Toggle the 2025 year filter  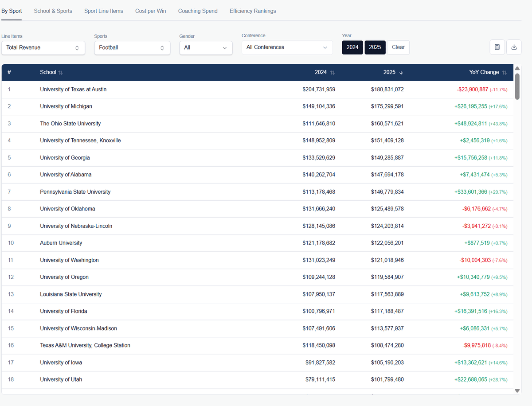[x=375, y=47]
